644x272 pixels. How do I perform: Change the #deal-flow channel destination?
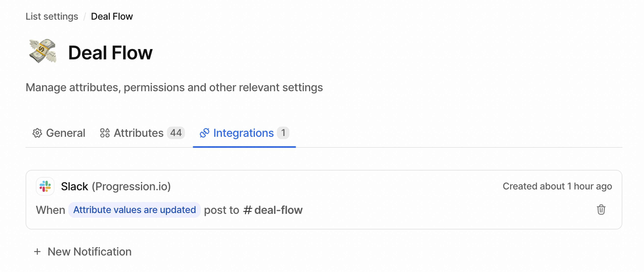click(x=273, y=210)
